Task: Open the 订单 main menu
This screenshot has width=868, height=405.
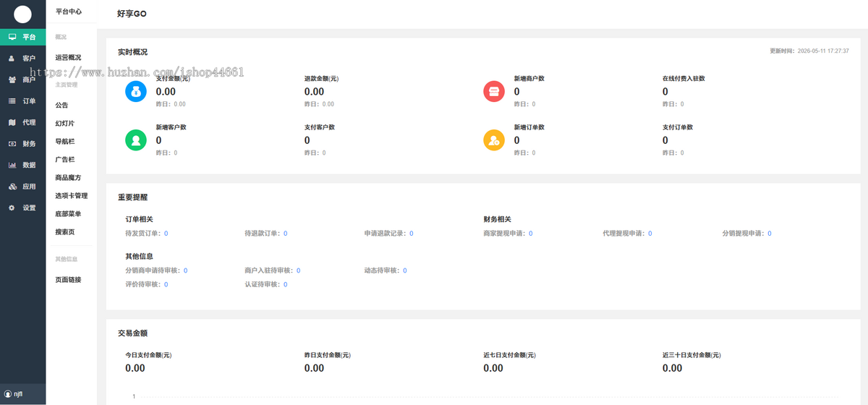Action: coord(23,101)
